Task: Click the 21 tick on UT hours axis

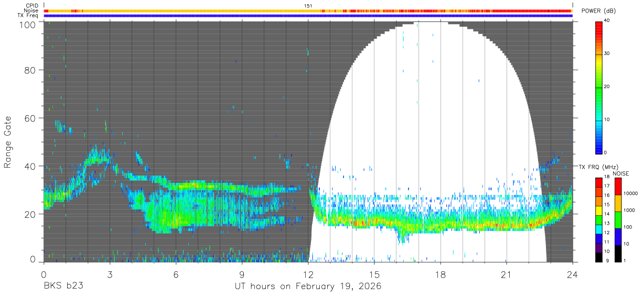Action: 507,274
